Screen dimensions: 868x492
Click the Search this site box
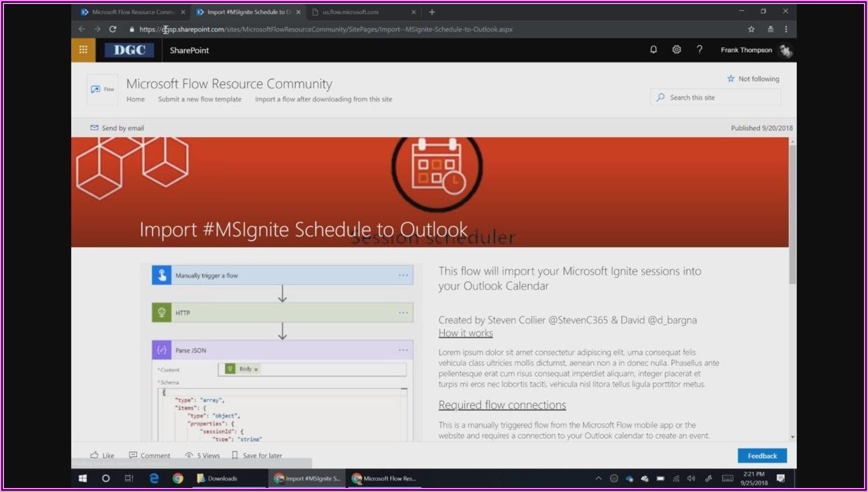click(x=719, y=97)
